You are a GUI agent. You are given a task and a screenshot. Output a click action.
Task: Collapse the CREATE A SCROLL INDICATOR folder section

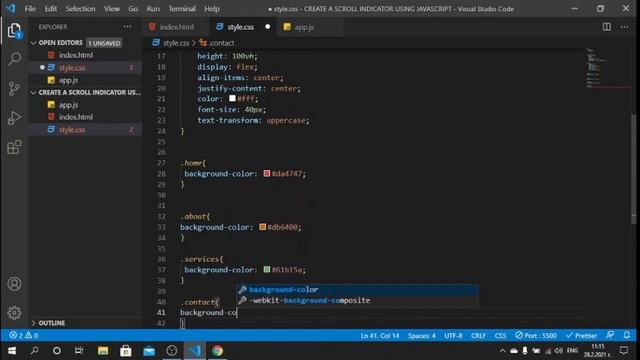pyautogui.click(x=33, y=93)
